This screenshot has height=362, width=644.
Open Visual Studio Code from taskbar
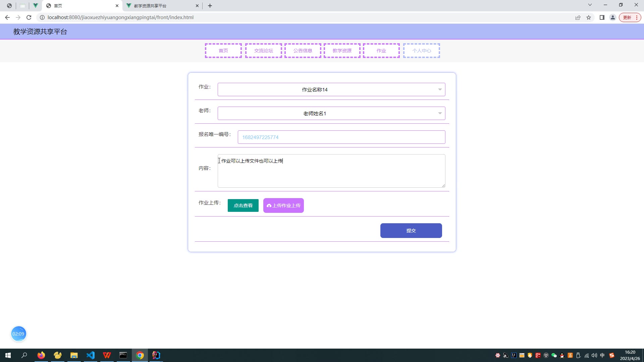pos(91,355)
